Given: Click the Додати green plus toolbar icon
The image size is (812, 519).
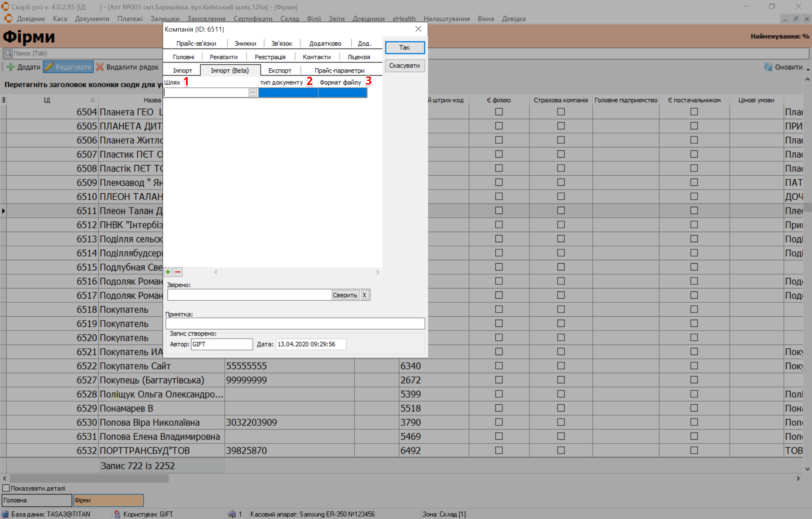Looking at the screenshot, I should (11, 67).
